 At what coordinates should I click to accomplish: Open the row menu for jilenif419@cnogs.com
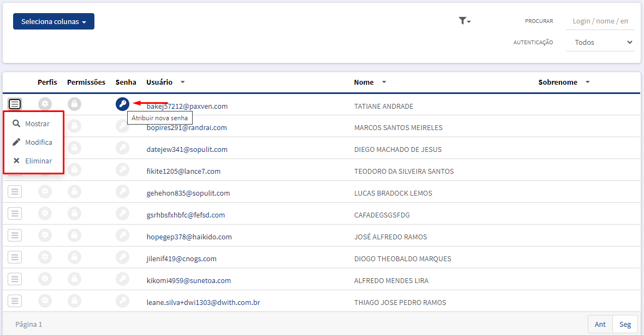[x=15, y=257]
